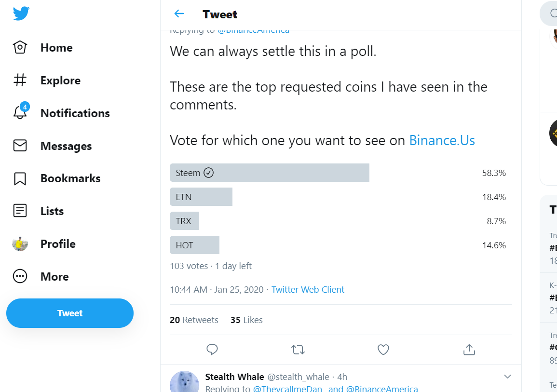Go to Explore in the sidebar
The width and height of the screenshot is (557, 392).
[x=46, y=80]
